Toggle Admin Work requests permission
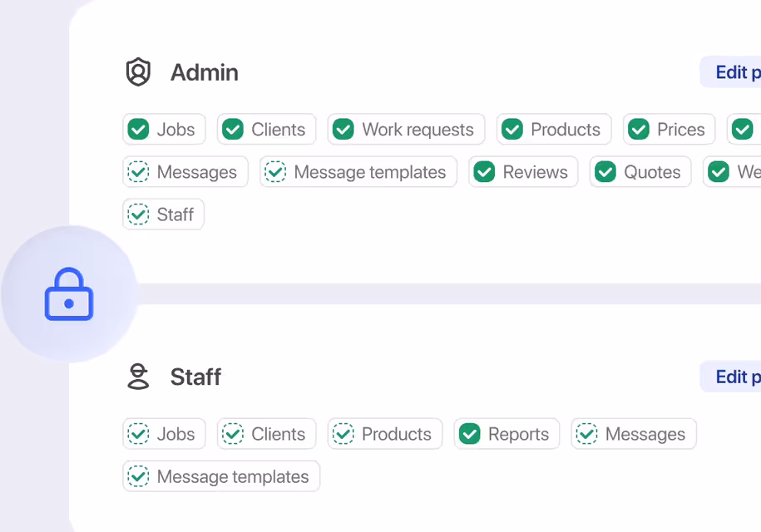The height and width of the screenshot is (532, 761). pyautogui.click(x=406, y=130)
